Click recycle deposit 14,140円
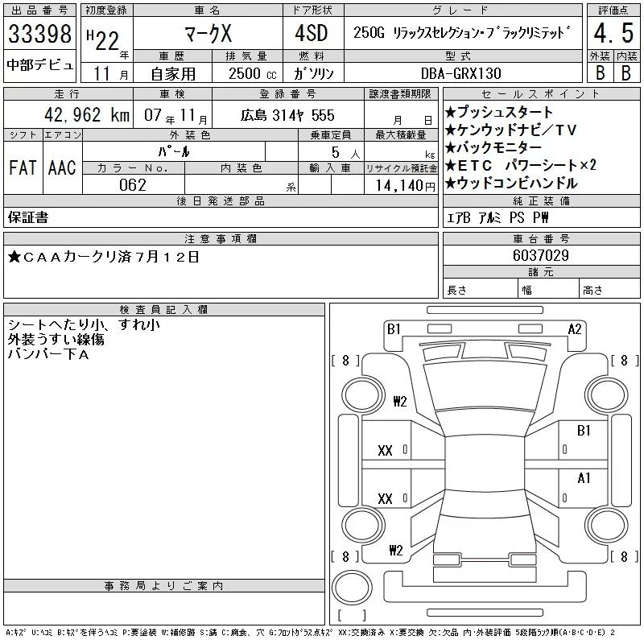This screenshot has height=644, width=644. pos(406,186)
